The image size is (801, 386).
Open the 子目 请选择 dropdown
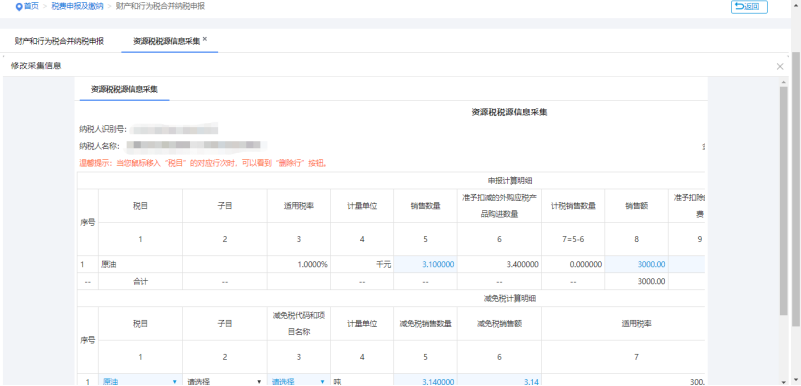click(x=225, y=381)
